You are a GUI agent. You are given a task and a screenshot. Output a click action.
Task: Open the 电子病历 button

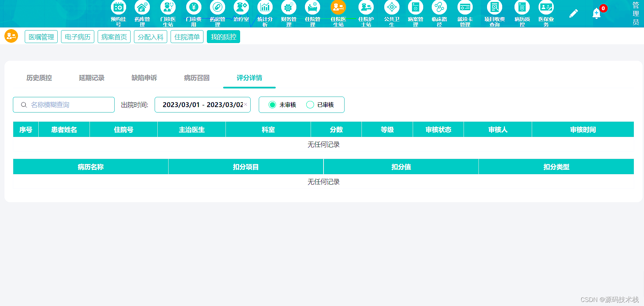point(78,37)
